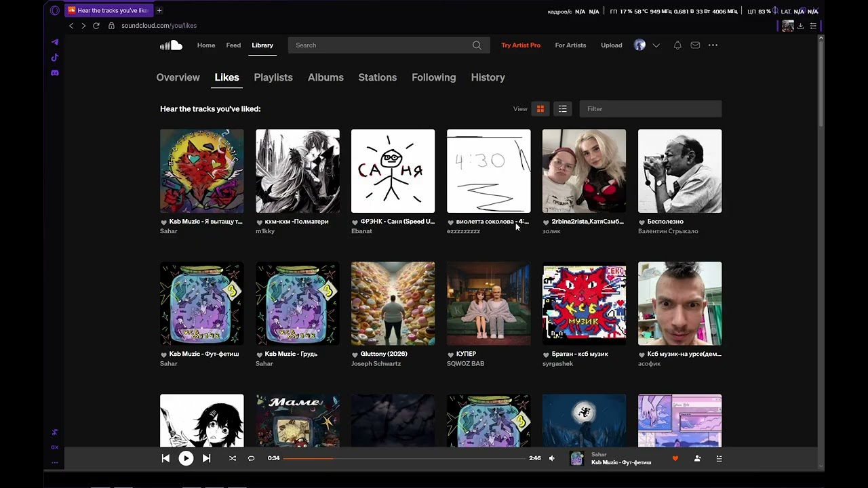Go to the Home nav item
The width and height of the screenshot is (868, 488).
coord(206,45)
